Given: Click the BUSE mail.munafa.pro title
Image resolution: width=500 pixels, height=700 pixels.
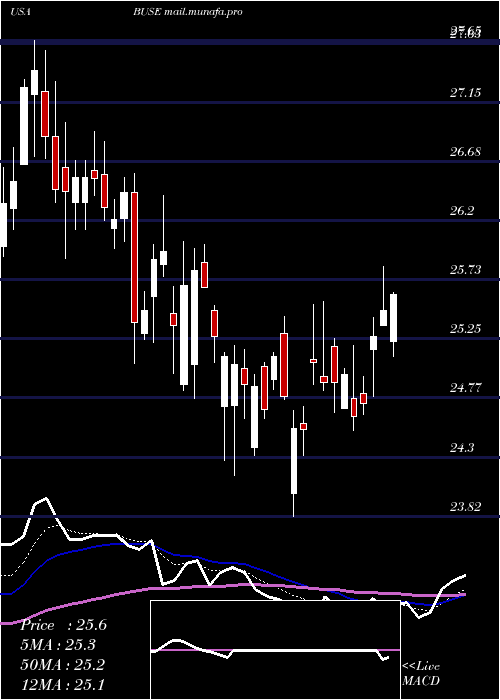Looking at the screenshot, I should coord(188,12).
